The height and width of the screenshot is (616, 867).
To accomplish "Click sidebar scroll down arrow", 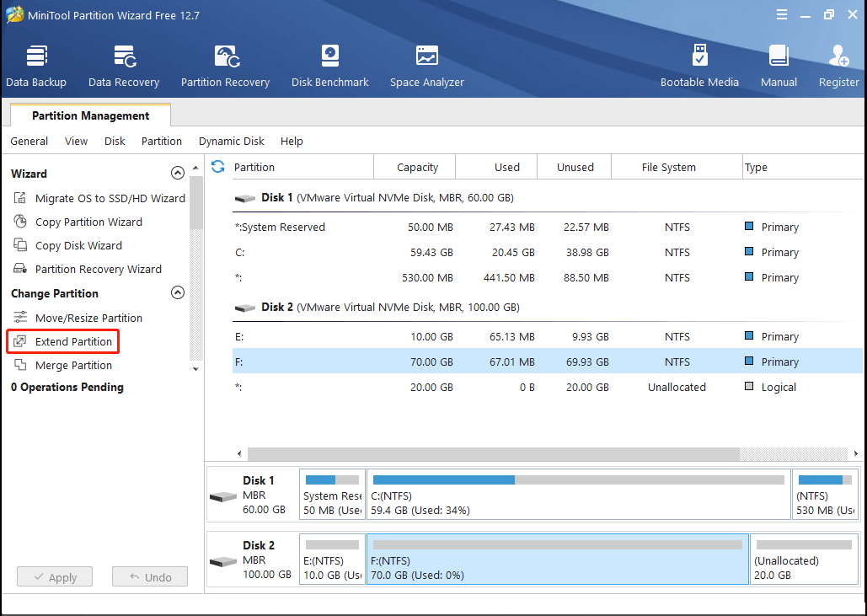I will point(195,369).
